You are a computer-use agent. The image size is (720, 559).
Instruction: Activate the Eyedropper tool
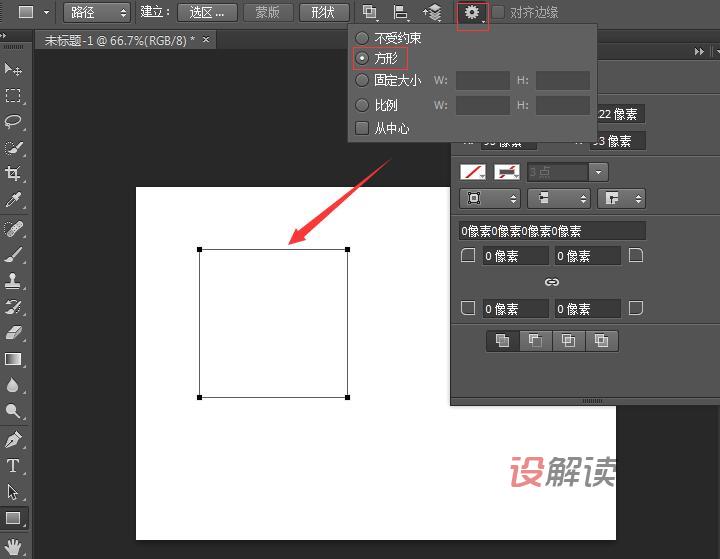click(x=14, y=201)
